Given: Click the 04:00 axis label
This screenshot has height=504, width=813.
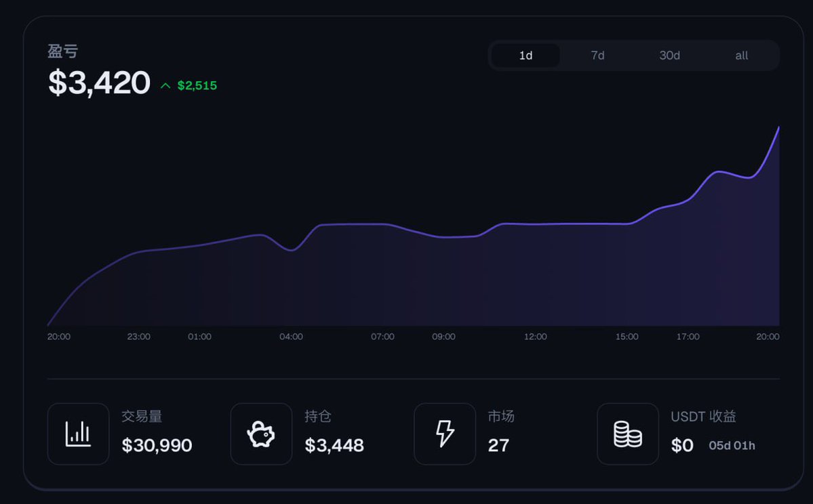Looking at the screenshot, I should pyautogui.click(x=291, y=337).
